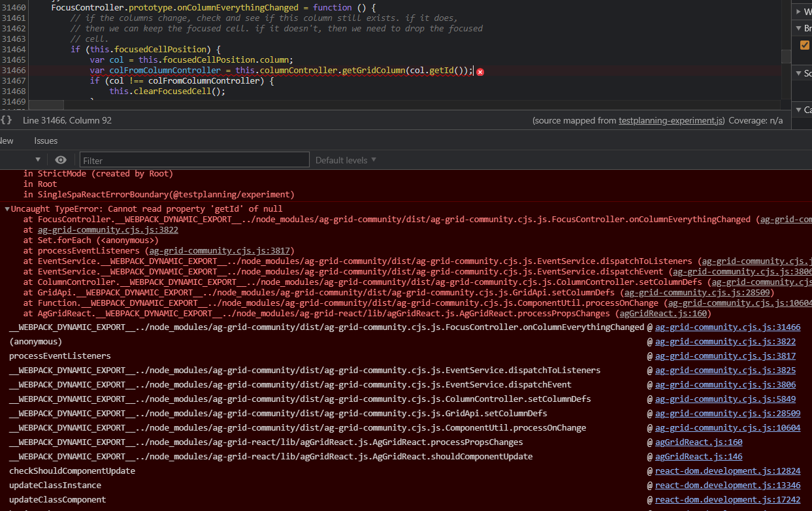
Task: Click line number 31462 to set a breakpoint
Action: pos(13,28)
